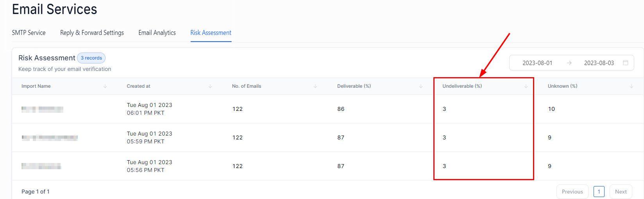Sort by No. of Emails arrow icon
The image size is (644, 199).
315,86
